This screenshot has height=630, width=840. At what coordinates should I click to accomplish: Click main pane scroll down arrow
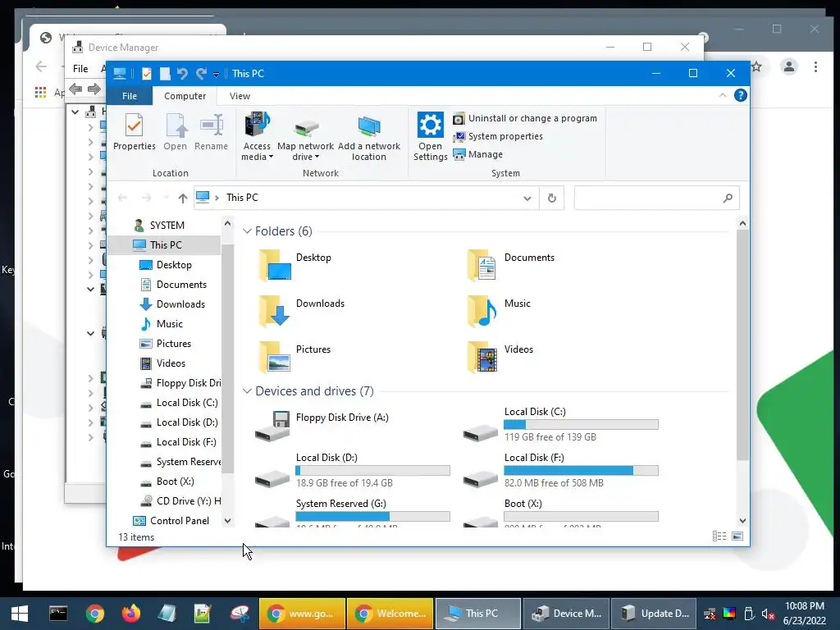pyautogui.click(x=742, y=521)
